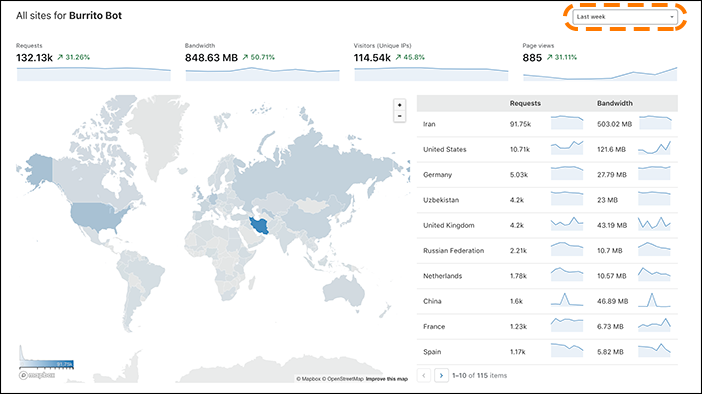This screenshot has width=702, height=394.
Task: Open the Mapbox attribution link
Action: [308, 379]
